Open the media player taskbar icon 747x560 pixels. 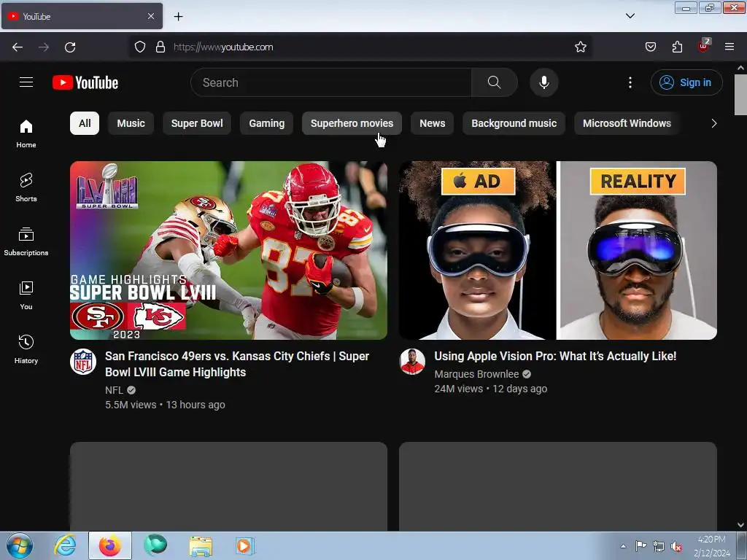(245, 545)
